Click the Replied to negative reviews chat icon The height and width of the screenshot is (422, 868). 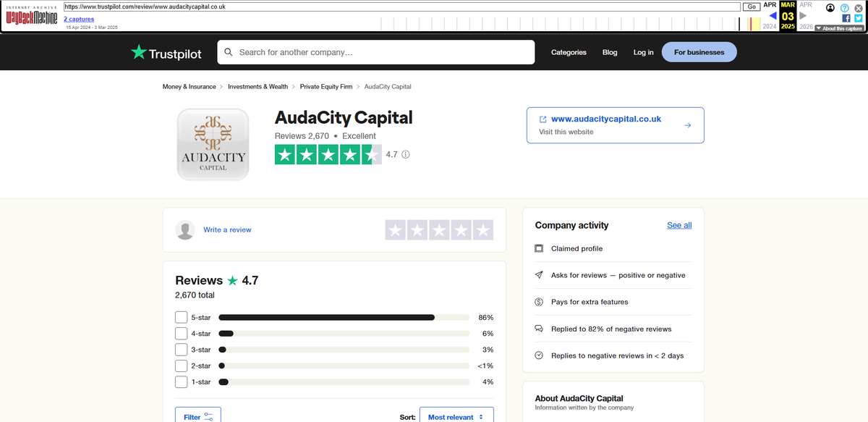tap(539, 329)
